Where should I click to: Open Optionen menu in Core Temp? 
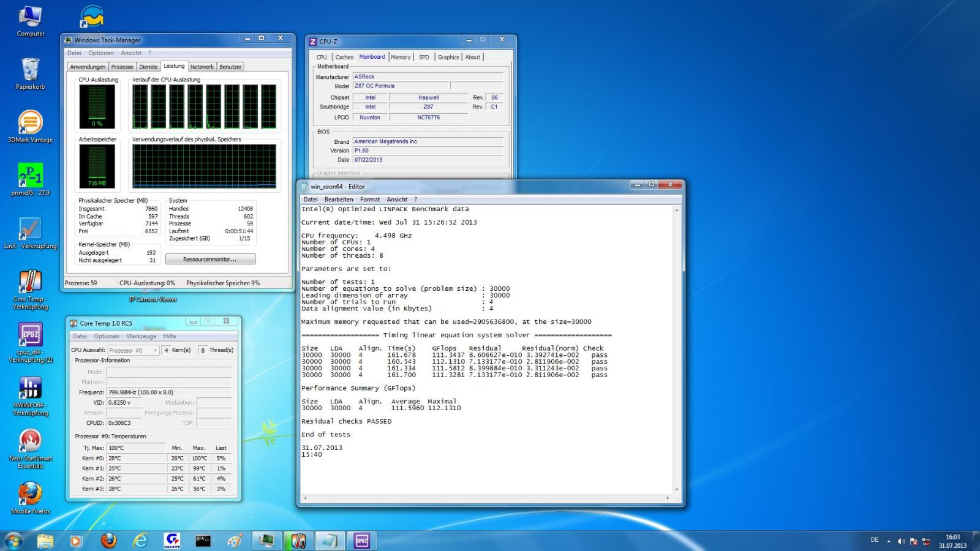tap(107, 336)
